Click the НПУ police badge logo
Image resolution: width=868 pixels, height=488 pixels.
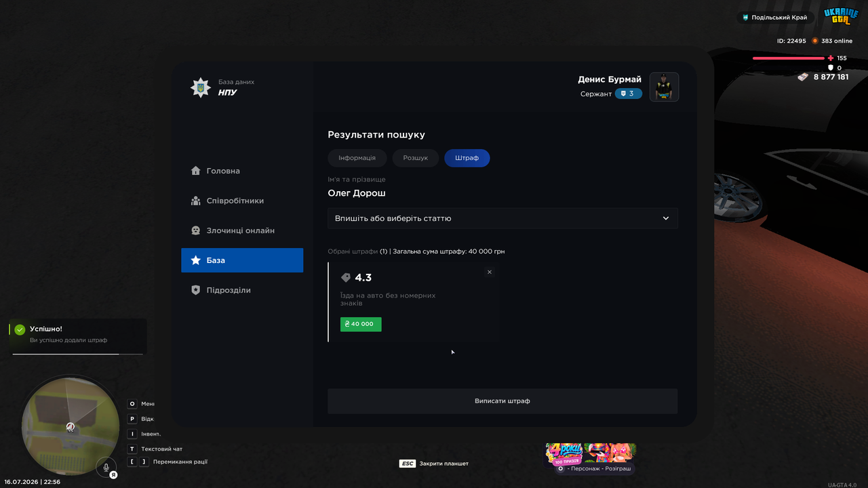(201, 87)
